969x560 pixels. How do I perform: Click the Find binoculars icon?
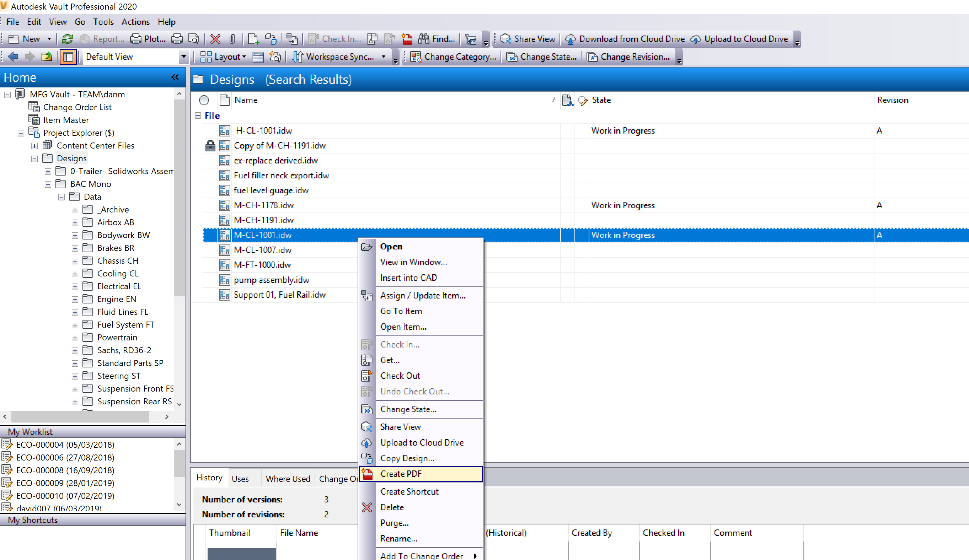point(436,39)
